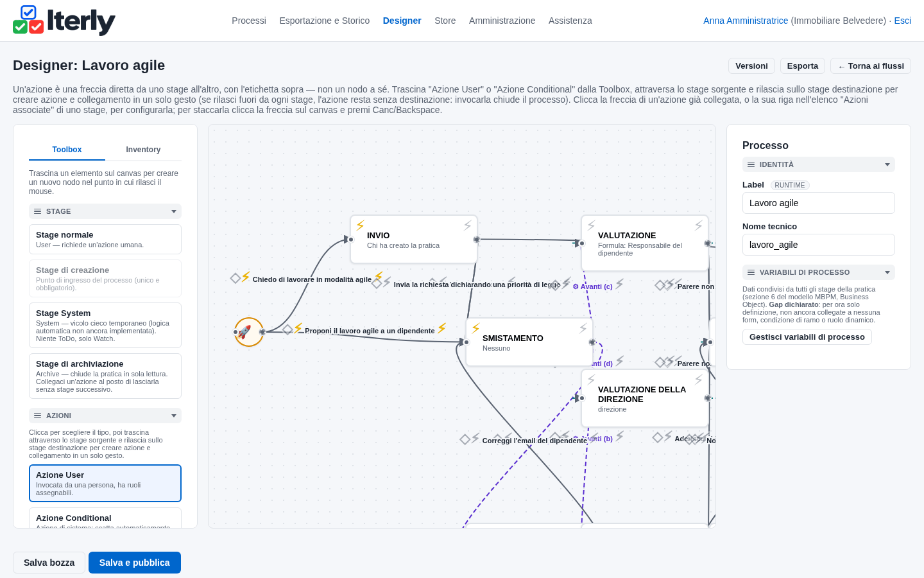Open the Processi menu

(x=249, y=21)
